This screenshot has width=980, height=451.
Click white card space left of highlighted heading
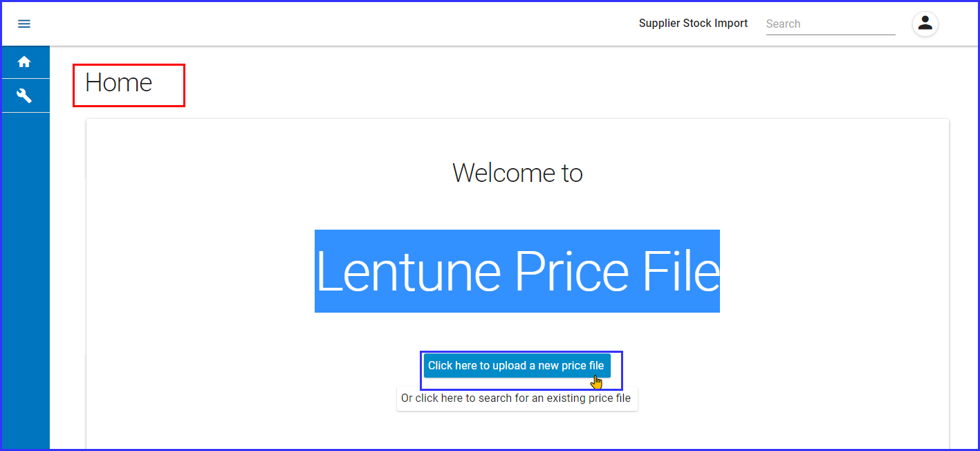[x=201, y=271]
